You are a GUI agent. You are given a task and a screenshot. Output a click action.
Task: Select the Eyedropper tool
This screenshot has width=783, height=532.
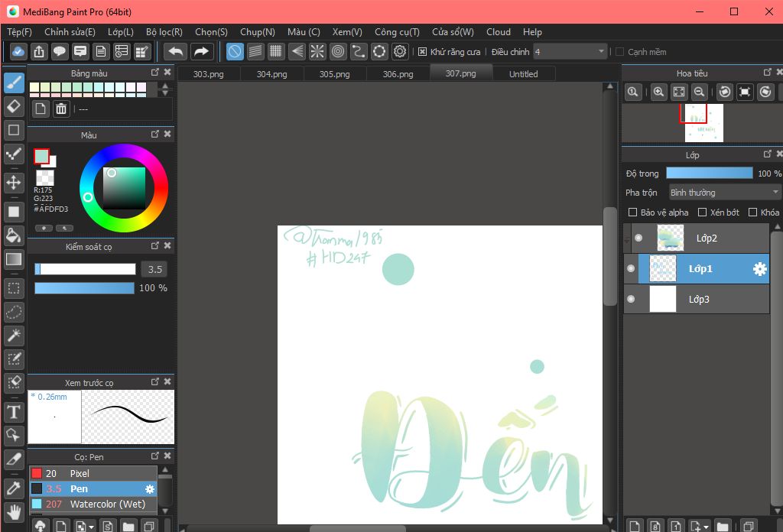14,488
